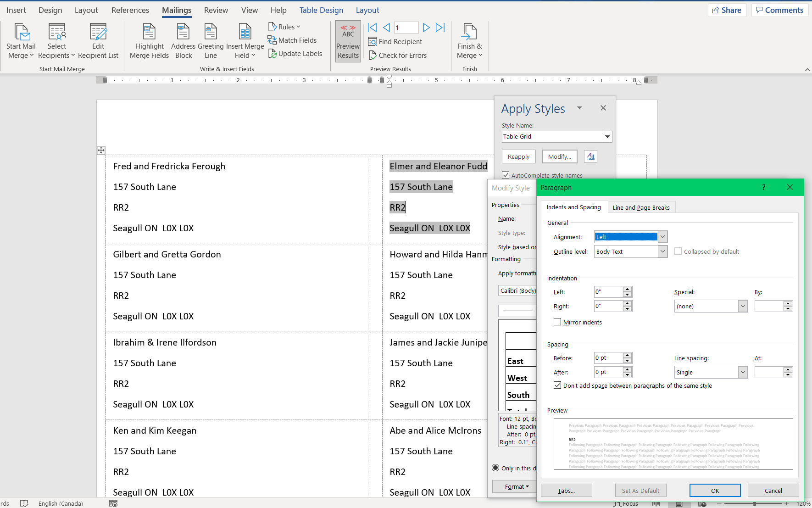The width and height of the screenshot is (812, 508).
Task: Open the Outline level dropdown
Action: coord(662,251)
